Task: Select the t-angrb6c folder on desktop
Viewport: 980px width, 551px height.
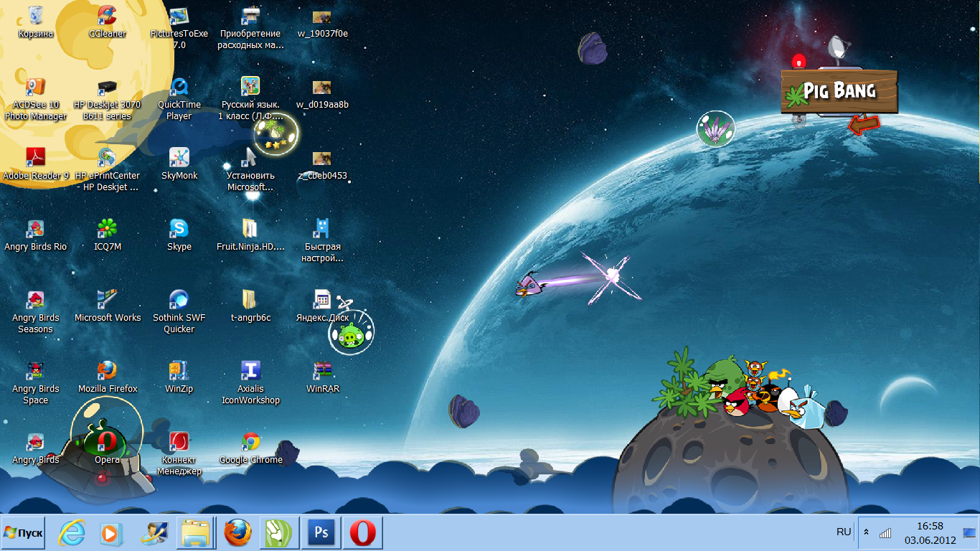Action: pos(250,301)
